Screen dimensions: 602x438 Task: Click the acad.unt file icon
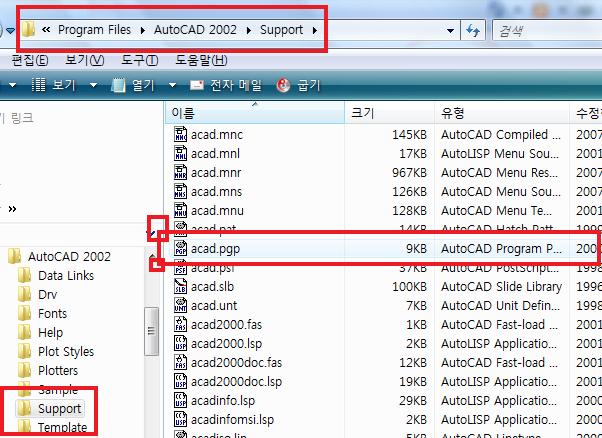[x=180, y=305]
